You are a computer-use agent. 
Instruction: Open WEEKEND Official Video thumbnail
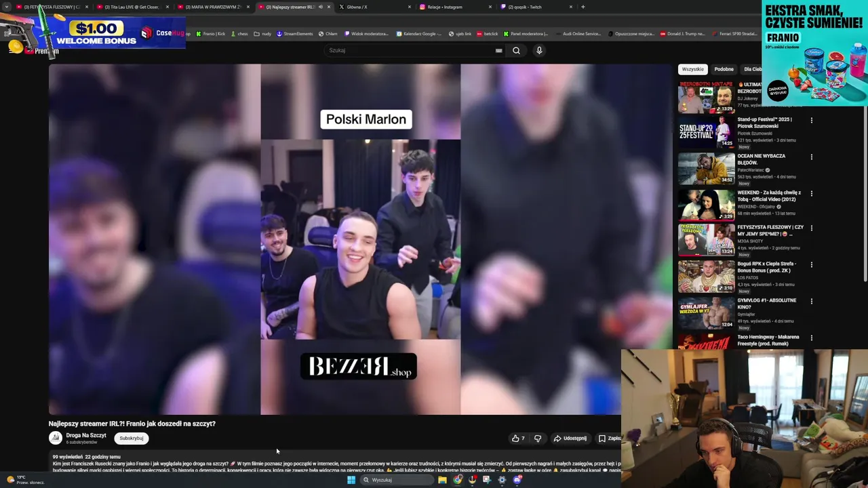point(706,205)
